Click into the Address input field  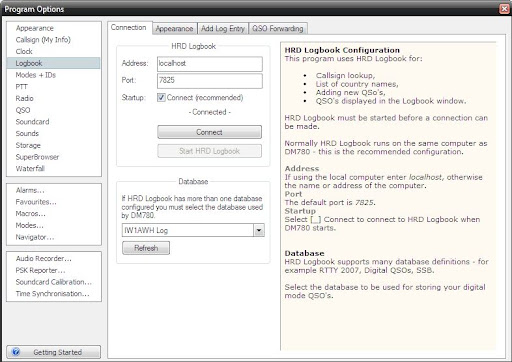pos(210,64)
